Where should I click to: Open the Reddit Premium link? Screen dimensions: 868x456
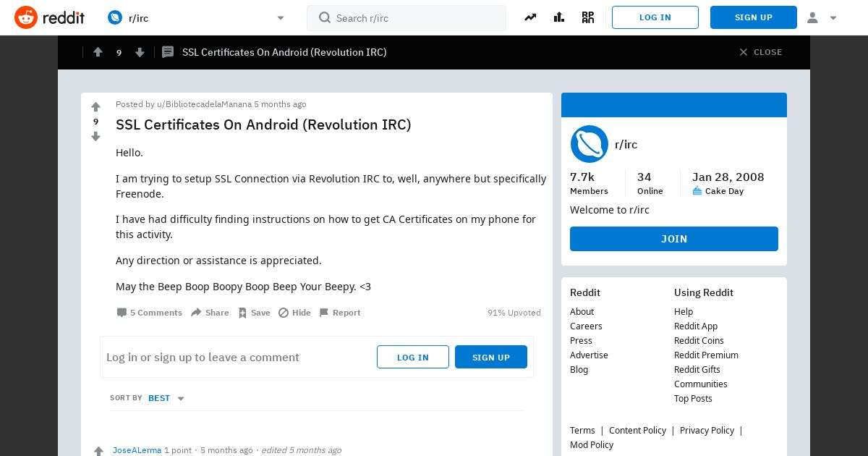click(706, 355)
